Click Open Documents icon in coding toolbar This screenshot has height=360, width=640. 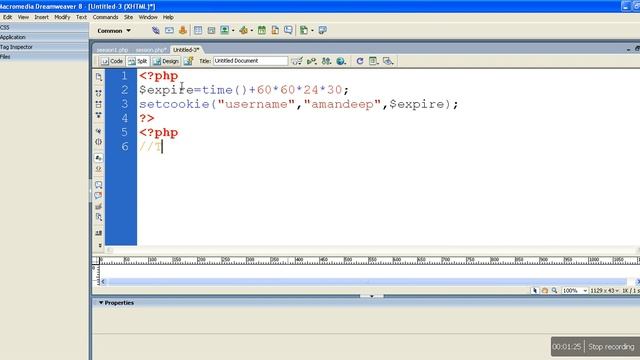click(99, 77)
